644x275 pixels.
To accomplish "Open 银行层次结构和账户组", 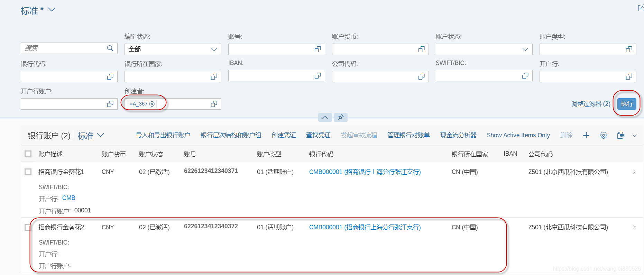I will tap(231, 135).
